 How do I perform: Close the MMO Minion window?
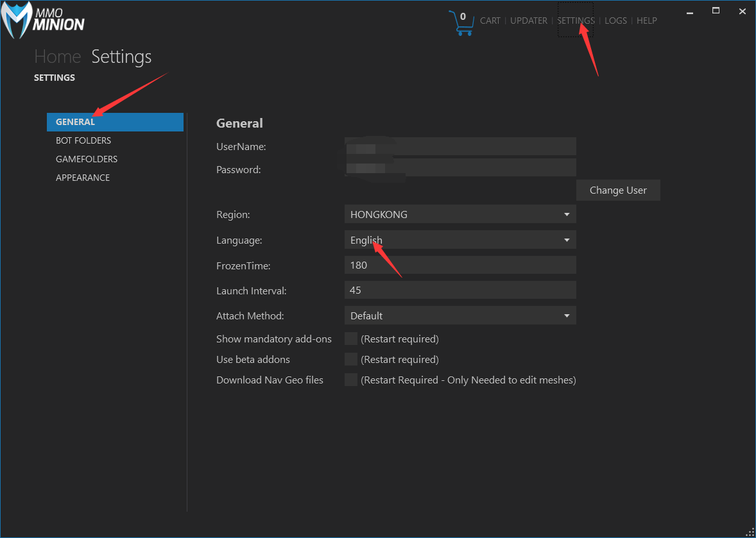point(742,11)
